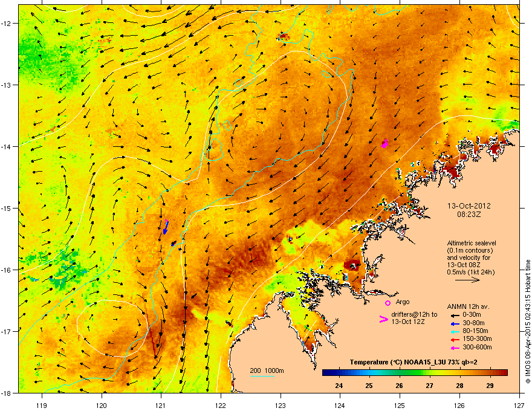Click longitude axis label 126
Viewport: 532px width, 411px height.
click(459, 405)
